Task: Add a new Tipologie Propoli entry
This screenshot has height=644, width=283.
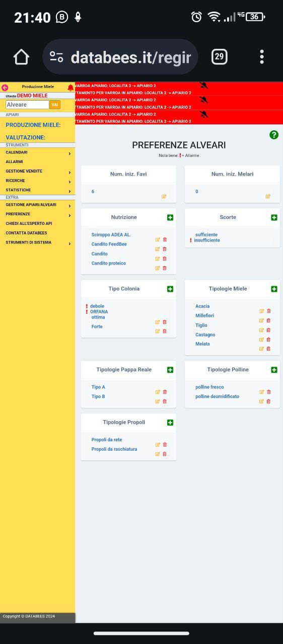Action: (x=170, y=423)
